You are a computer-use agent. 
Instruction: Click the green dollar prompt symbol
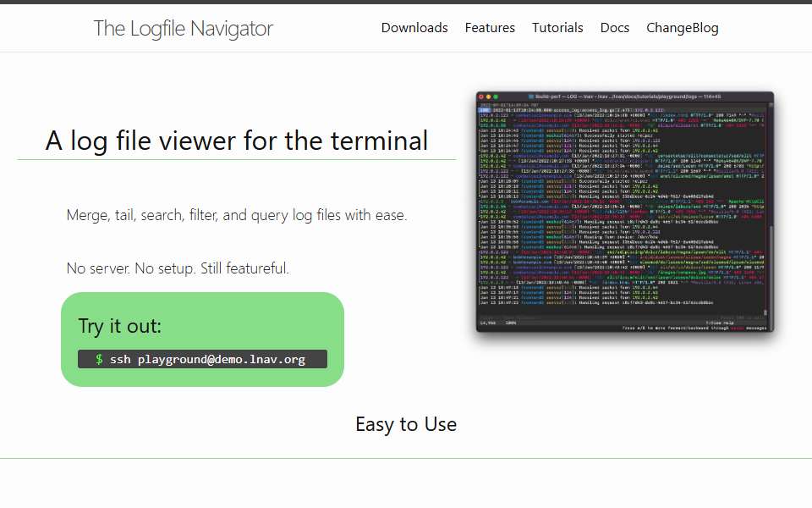point(99,359)
